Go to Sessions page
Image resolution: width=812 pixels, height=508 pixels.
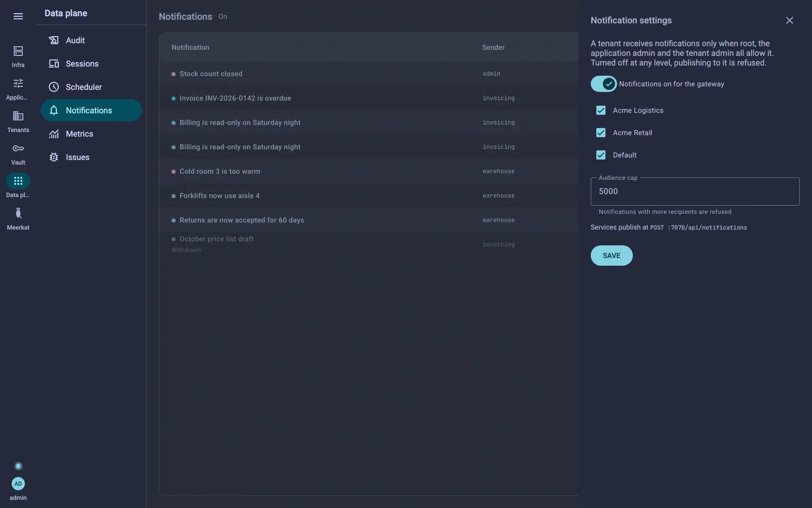(x=91, y=63)
